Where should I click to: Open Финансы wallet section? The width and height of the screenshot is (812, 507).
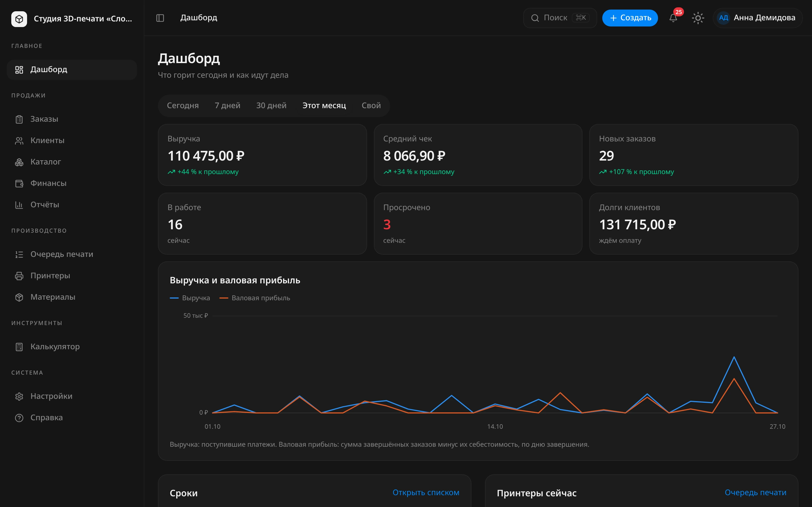click(72, 183)
